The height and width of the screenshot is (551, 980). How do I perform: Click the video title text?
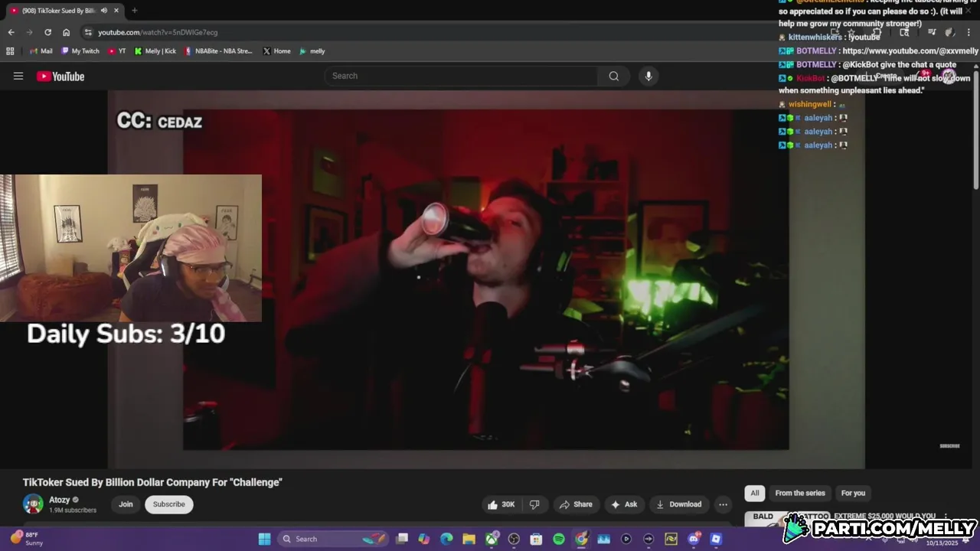pos(152,482)
